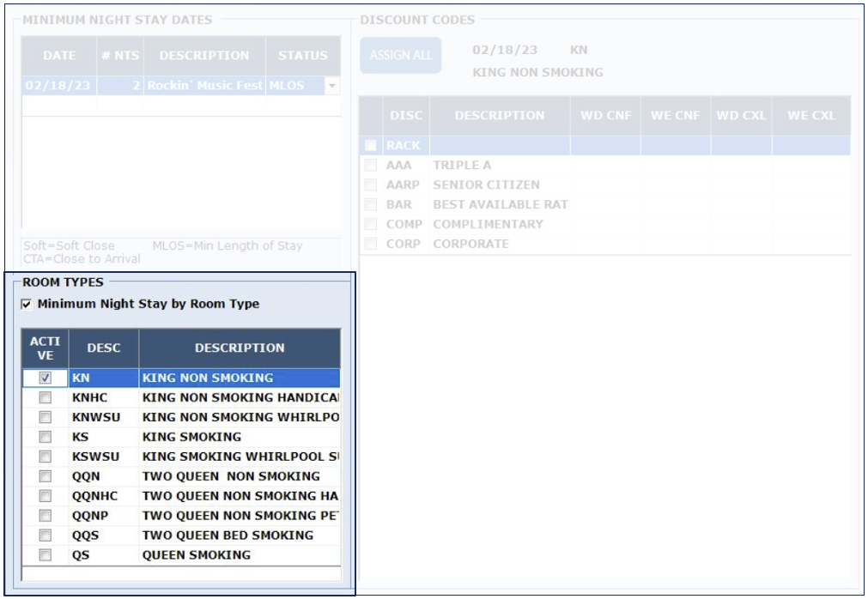The image size is (868, 599).
Task: Click the WD CNF column header
Action: tap(605, 116)
